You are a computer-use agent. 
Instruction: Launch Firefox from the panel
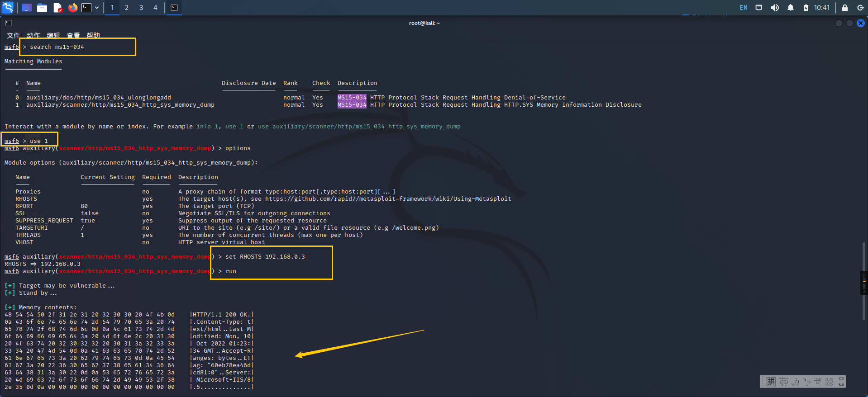tap(72, 8)
